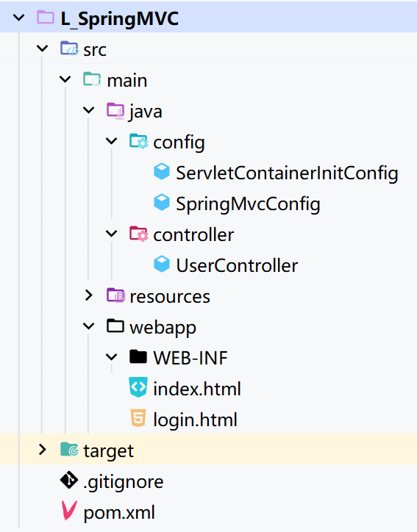Select the pom.xml file name
The image size is (417, 532).
(119, 512)
